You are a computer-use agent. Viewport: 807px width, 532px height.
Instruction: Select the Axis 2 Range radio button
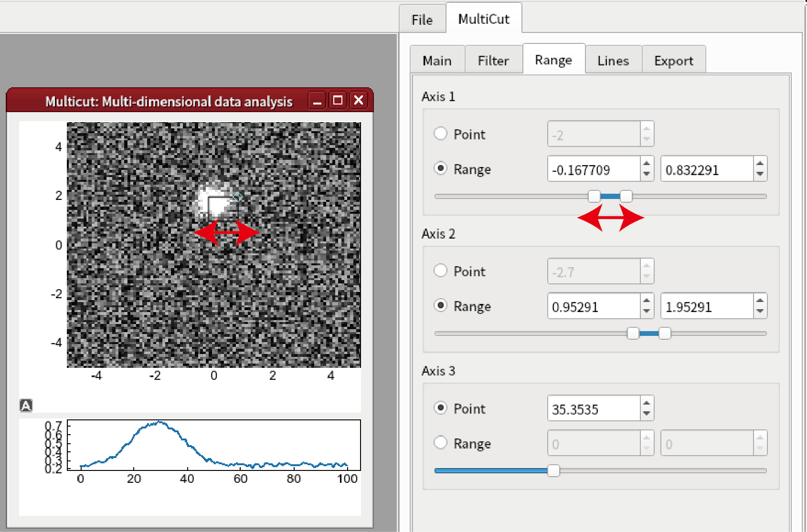tap(440, 305)
